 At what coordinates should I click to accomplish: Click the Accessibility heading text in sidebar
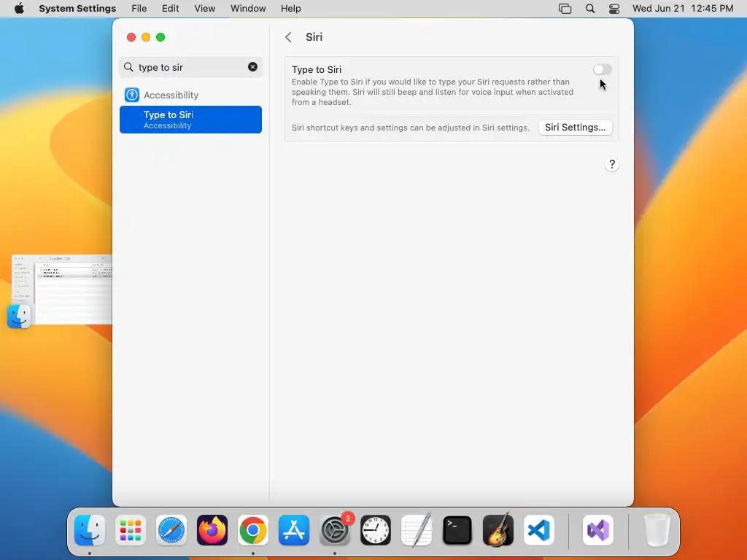(x=171, y=96)
